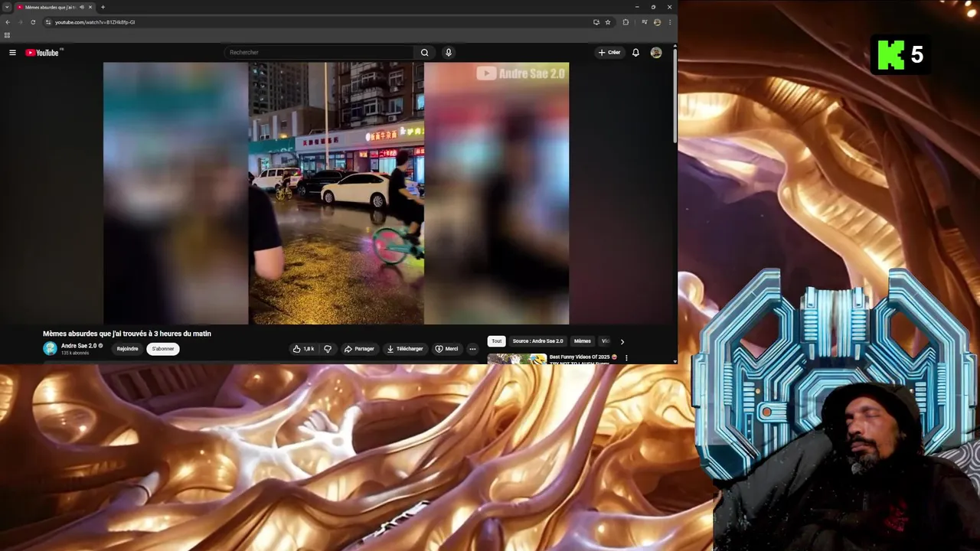The height and width of the screenshot is (551, 980).
Task: Show next filter chips with arrow
Action: (622, 341)
